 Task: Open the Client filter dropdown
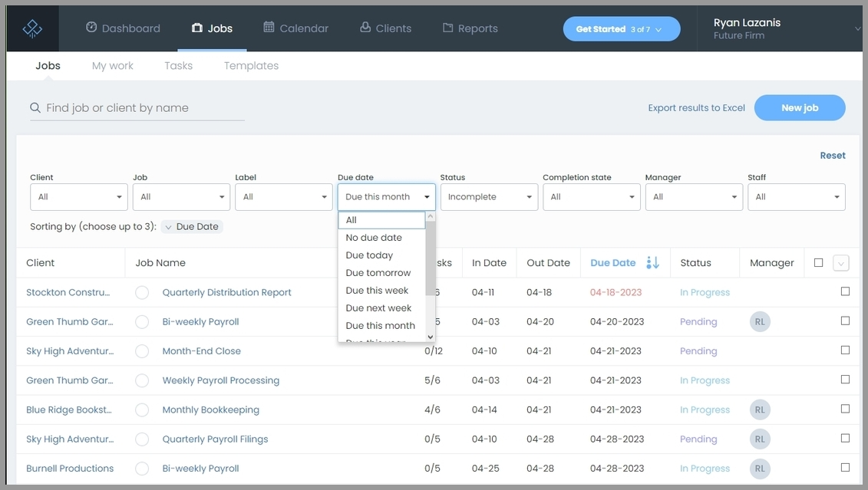coord(78,197)
